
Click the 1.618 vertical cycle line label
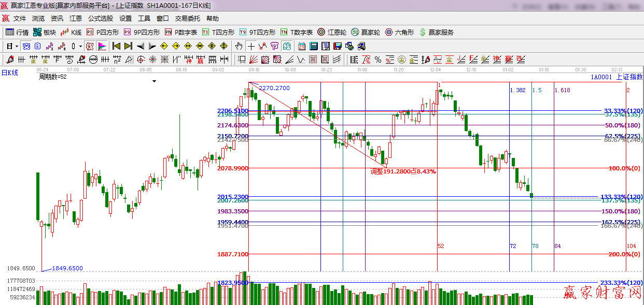click(x=562, y=90)
